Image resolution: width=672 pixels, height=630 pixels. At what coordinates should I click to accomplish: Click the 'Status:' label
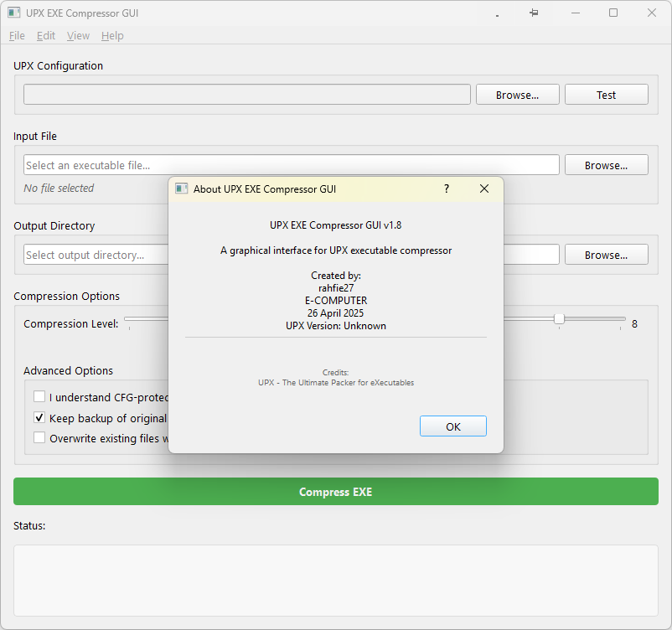[x=29, y=526]
